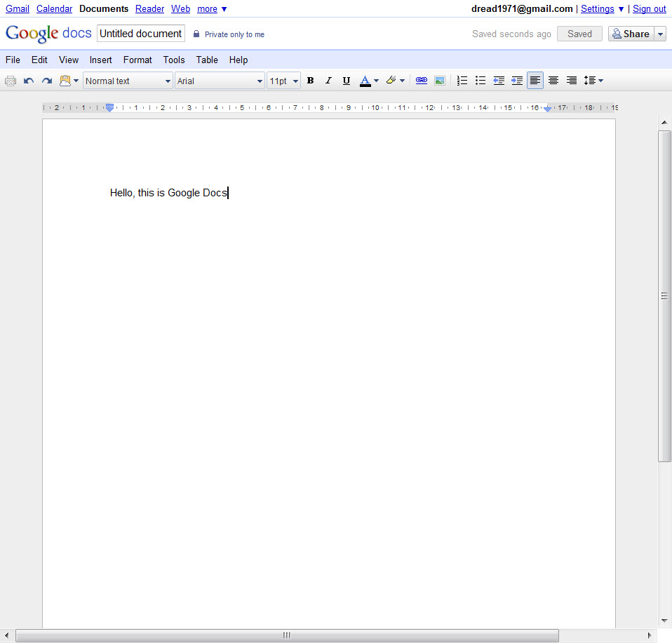Go to Gmail link
This screenshot has width=672, height=643.
(18, 9)
